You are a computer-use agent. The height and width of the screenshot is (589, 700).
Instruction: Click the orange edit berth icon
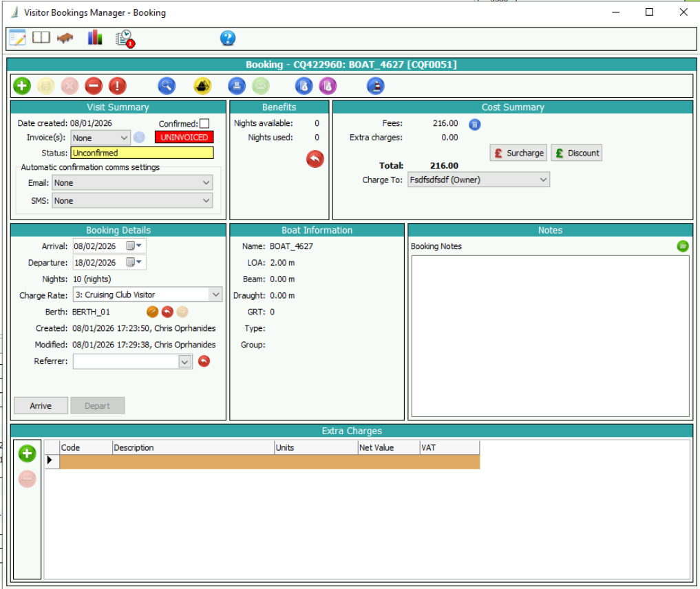pos(152,312)
